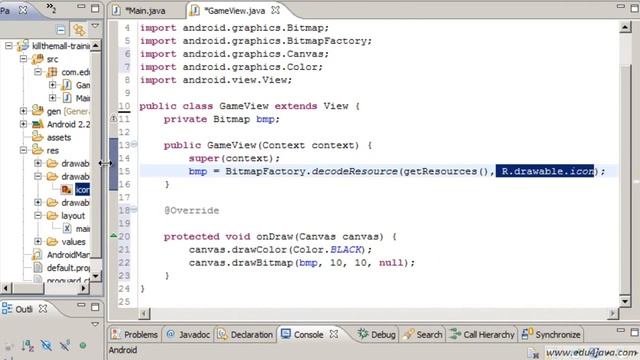640x360 pixels.
Task: Collapse the res folder node
Action: [x=23, y=150]
